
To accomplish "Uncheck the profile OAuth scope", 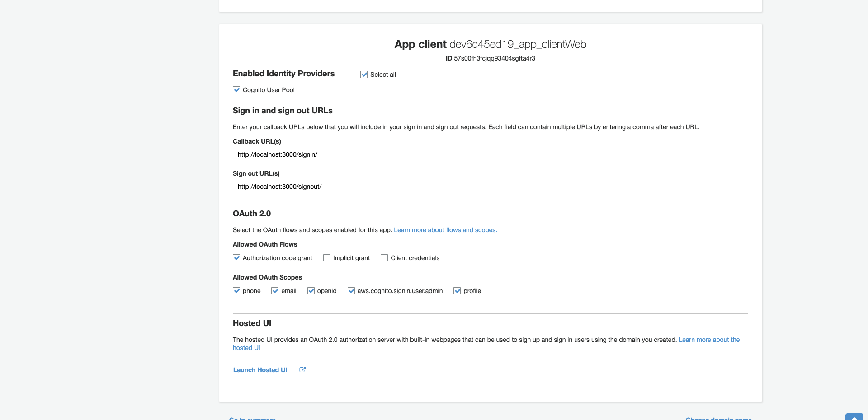I will (x=457, y=291).
